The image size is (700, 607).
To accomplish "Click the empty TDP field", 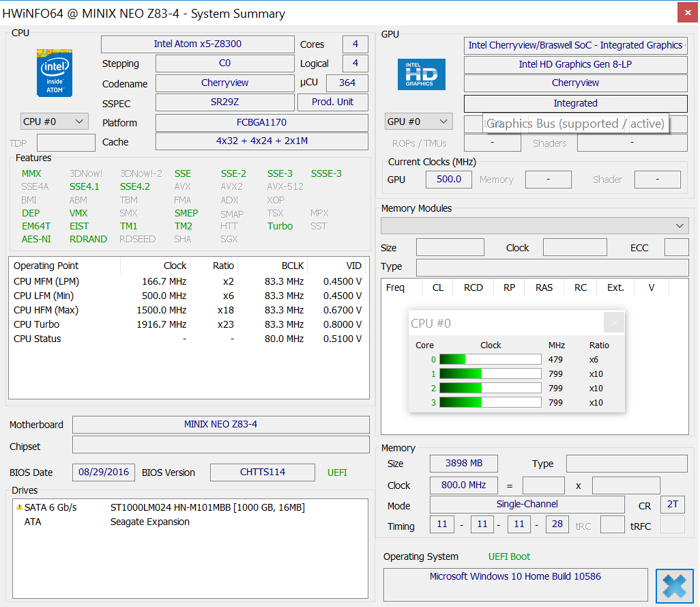I will point(65,143).
